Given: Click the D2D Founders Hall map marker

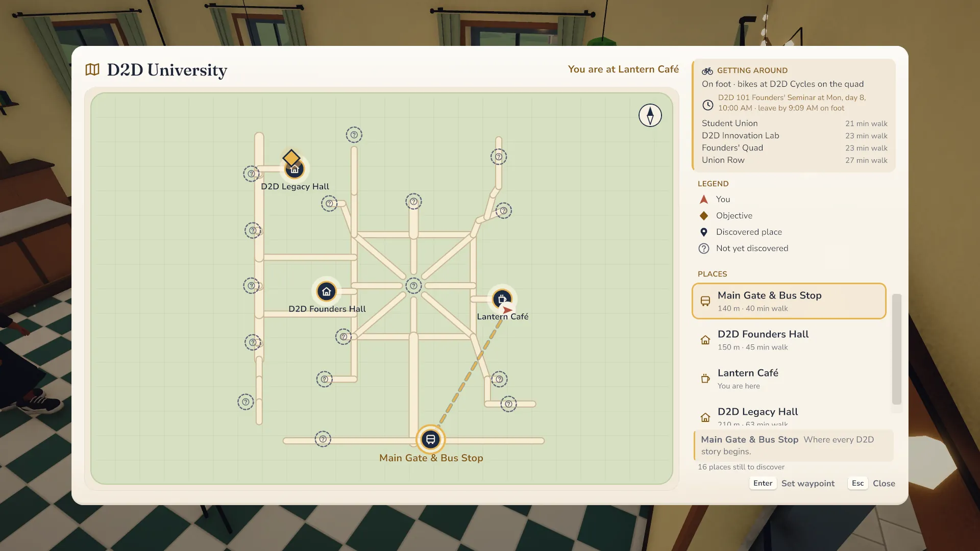Looking at the screenshot, I should tap(327, 292).
